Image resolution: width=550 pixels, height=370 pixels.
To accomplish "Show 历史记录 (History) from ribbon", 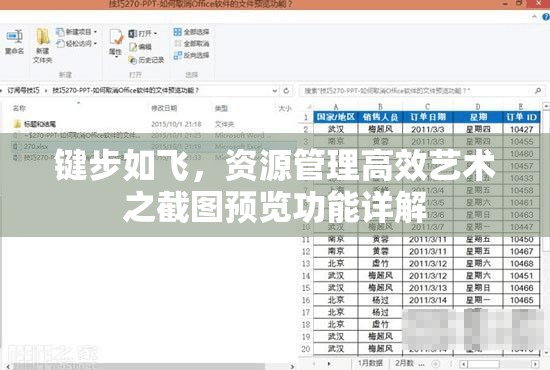I will (x=146, y=60).
